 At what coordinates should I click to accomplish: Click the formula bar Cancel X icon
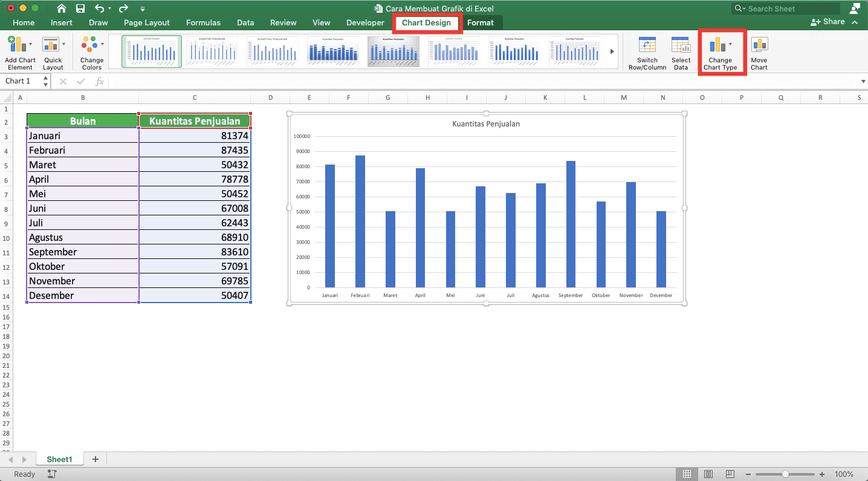pyautogui.click(x=63, y=81)
